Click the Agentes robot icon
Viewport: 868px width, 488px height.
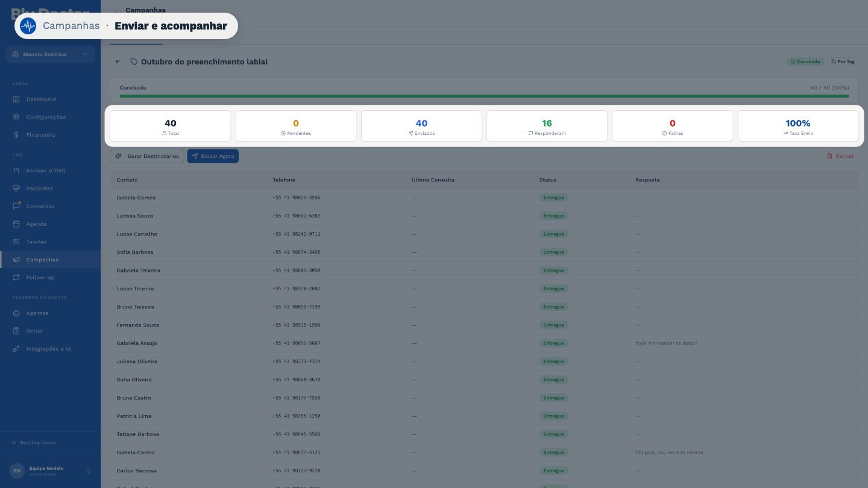(x=16, y=313)
